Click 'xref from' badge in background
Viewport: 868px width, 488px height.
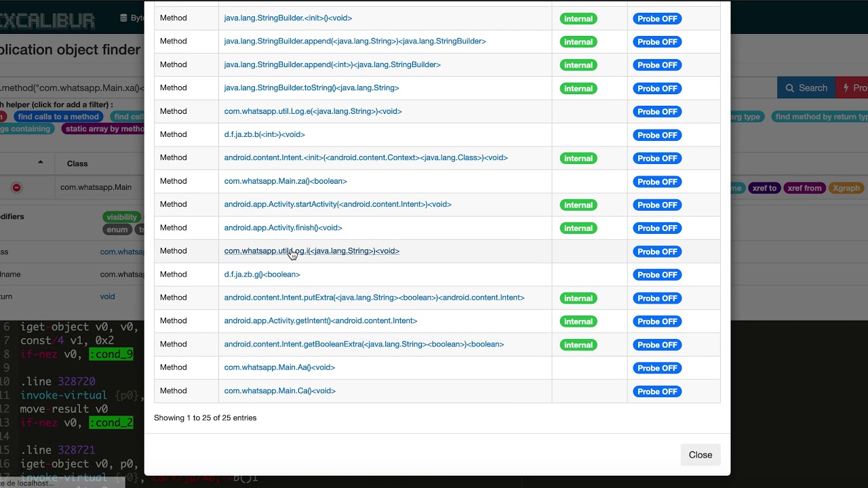[804, 188]
